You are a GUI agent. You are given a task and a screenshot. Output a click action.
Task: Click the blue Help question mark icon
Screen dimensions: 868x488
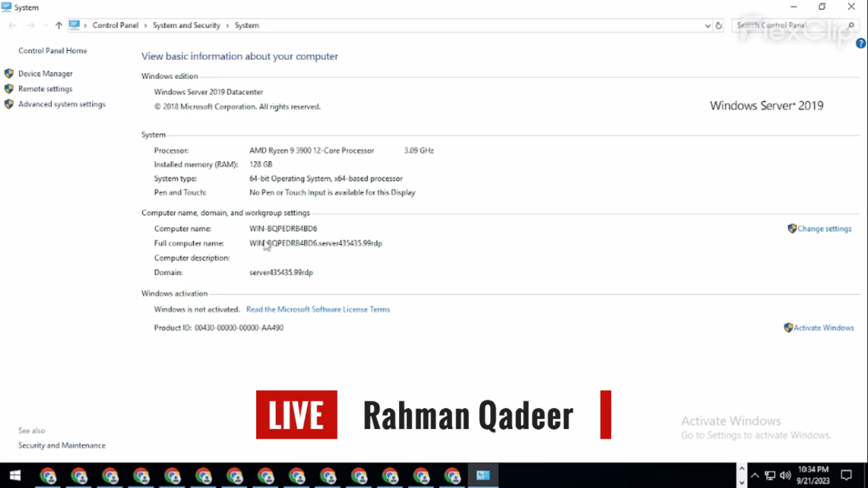[861, 43]
